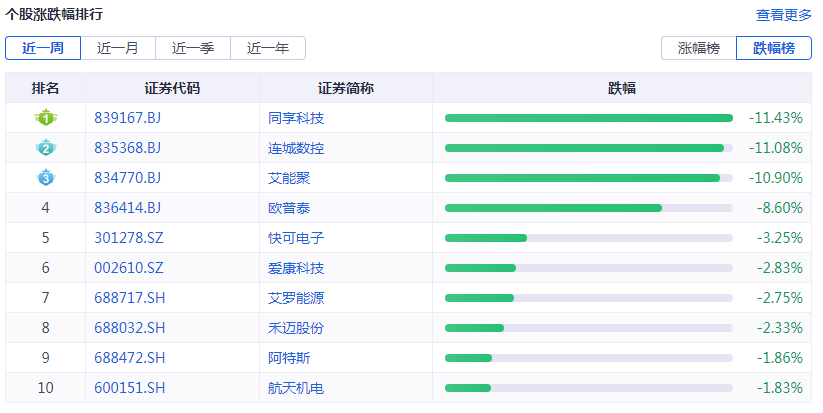
Task: Open stock code 839167.BJ
Action: (x=127, y=118)
